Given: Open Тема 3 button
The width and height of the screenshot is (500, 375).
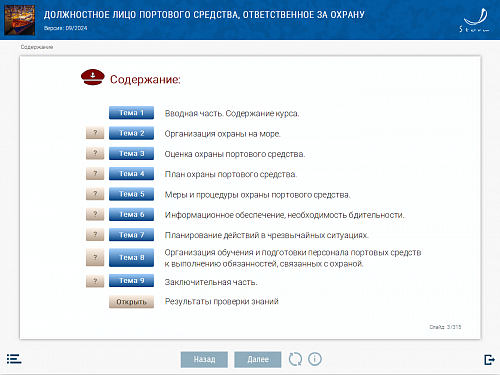Looking at the screenshot, I should click(x=131, y=153).
